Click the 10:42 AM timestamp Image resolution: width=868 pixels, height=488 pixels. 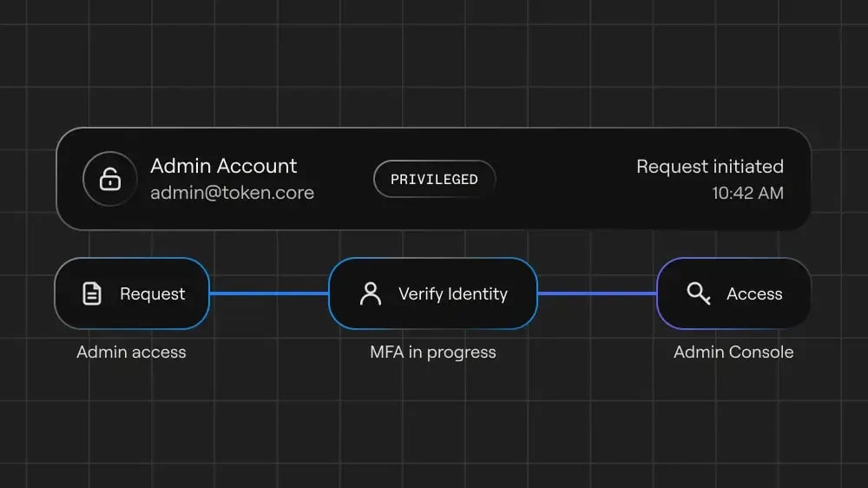pyautogui.click(x=747, y=193)
